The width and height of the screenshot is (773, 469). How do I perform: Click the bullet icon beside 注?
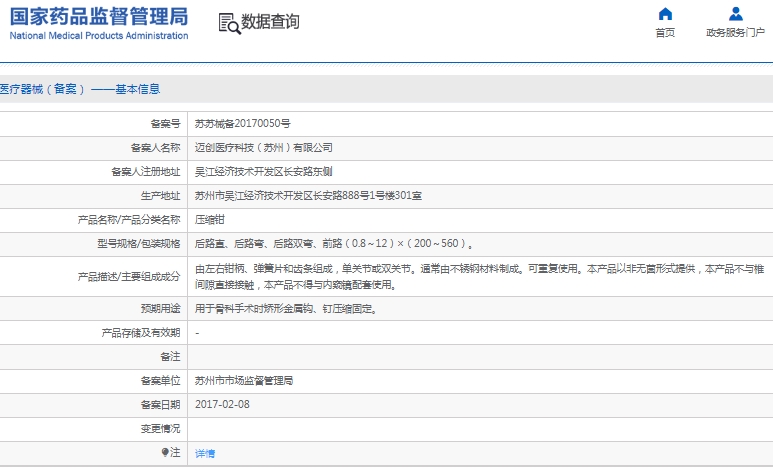click(165, 452)
